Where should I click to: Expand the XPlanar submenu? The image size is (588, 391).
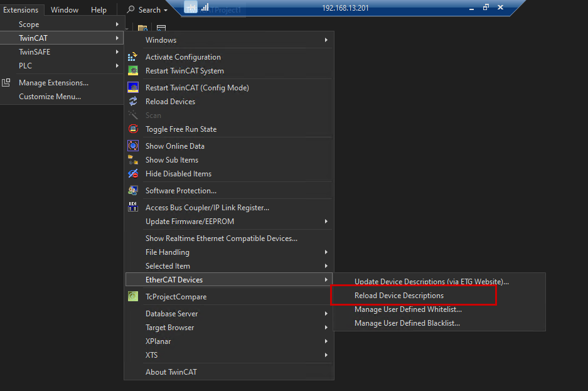(x=229, y=341)
